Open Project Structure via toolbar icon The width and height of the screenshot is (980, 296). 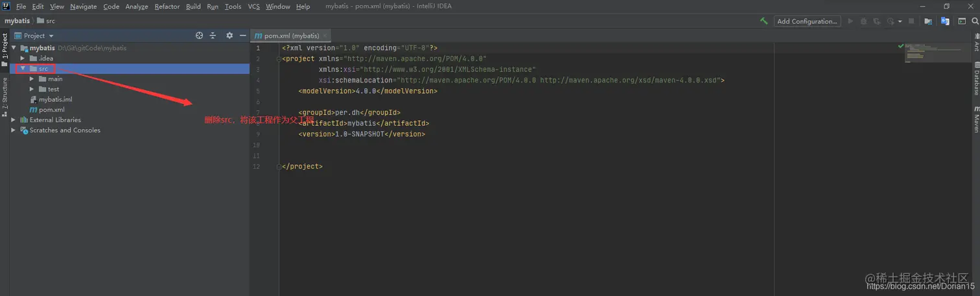(928, 21)
